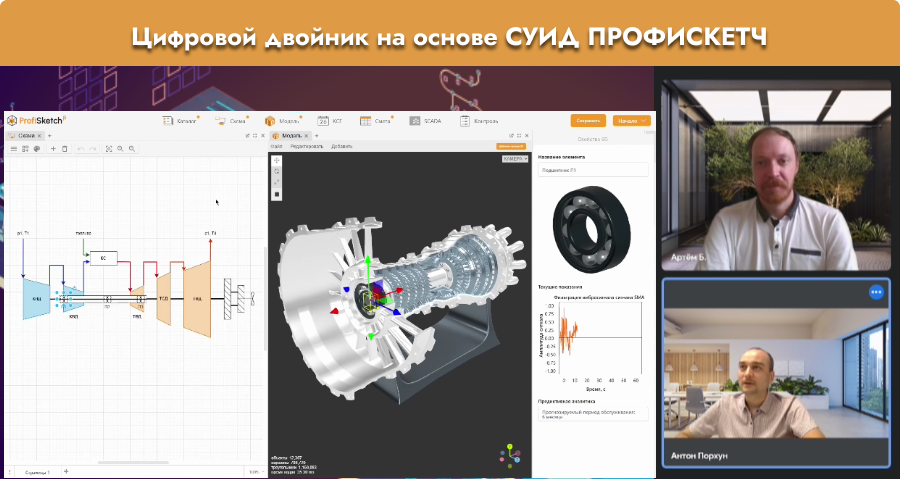
Task: Click the three-dot options on Антон's video
Action: 876,292
